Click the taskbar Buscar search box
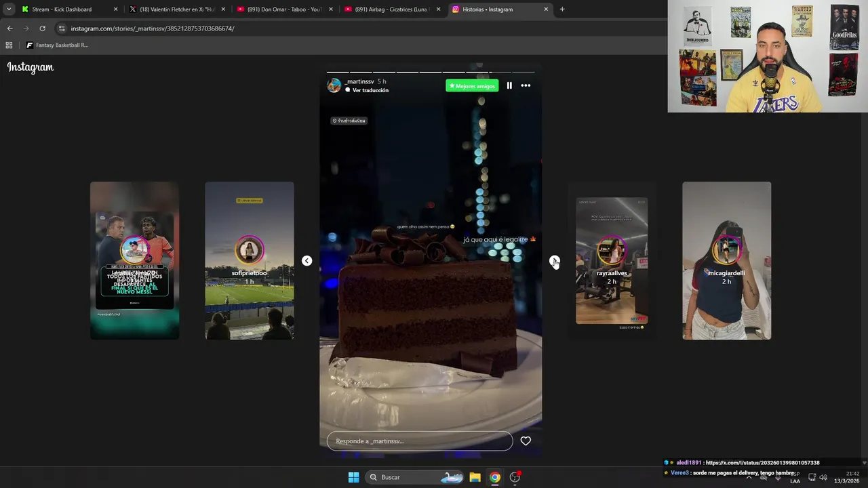 coord(415,477)
